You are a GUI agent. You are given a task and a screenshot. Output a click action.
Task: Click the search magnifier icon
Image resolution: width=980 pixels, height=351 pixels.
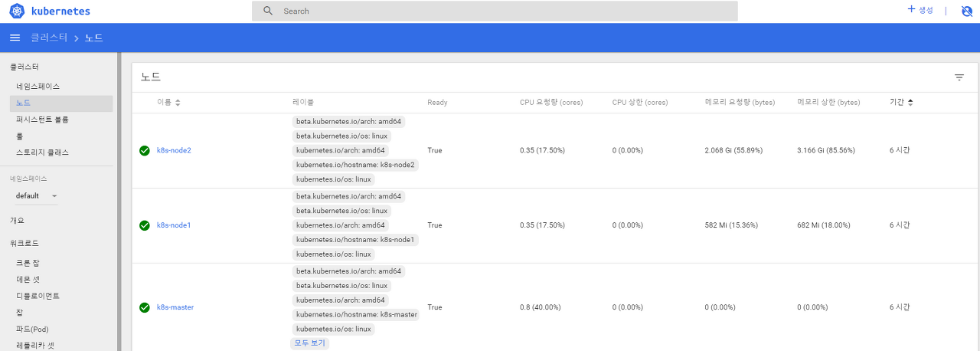[x=267, y=11]
